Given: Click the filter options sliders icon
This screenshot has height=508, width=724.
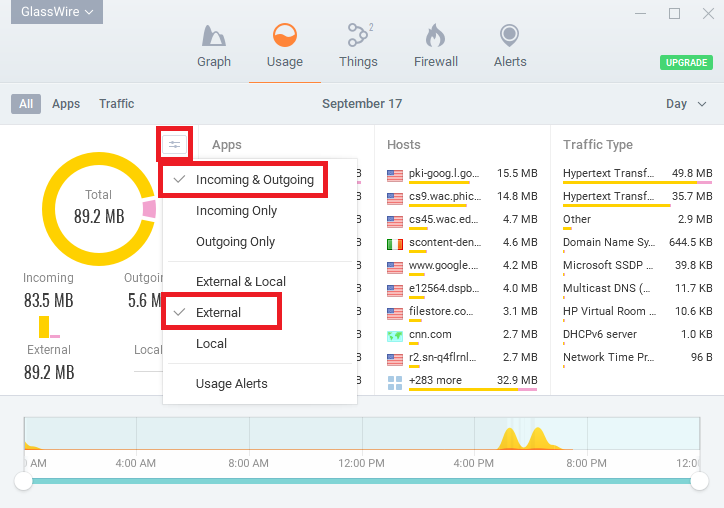Looking at the screenshot, I should 175,145.
